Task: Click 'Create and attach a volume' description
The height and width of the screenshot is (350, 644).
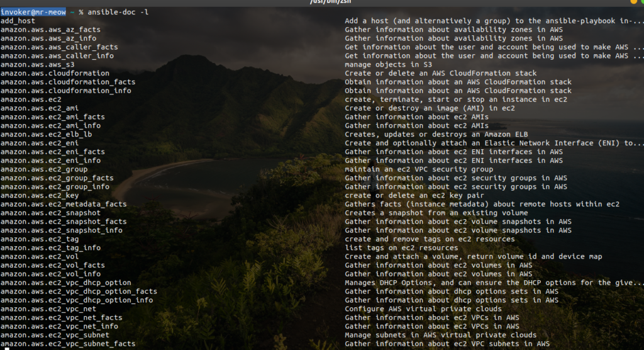Action: click(474, 257)
